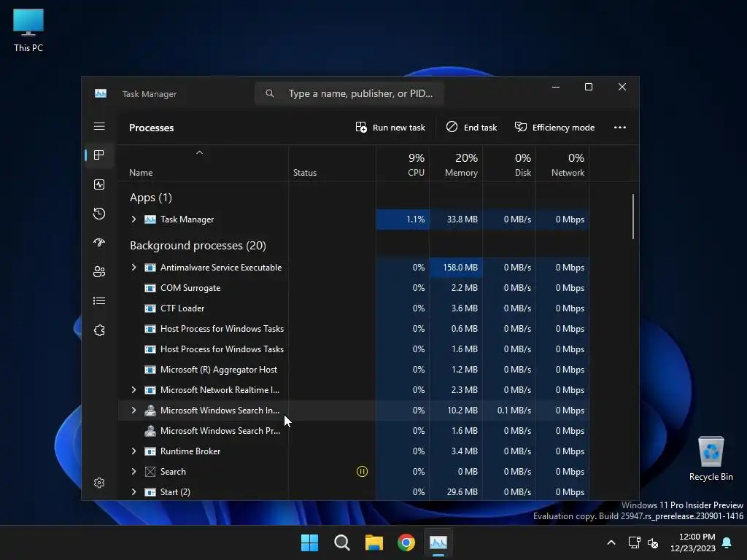Click the suspended pause icon on Search row

362,472
